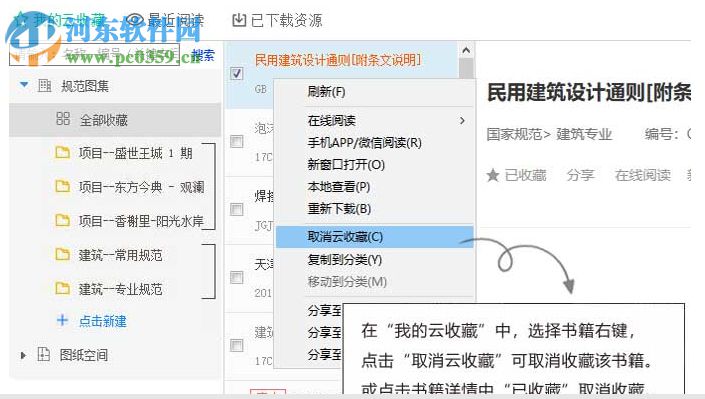Collapse the 规范图集 tree node

pos(24,85)
